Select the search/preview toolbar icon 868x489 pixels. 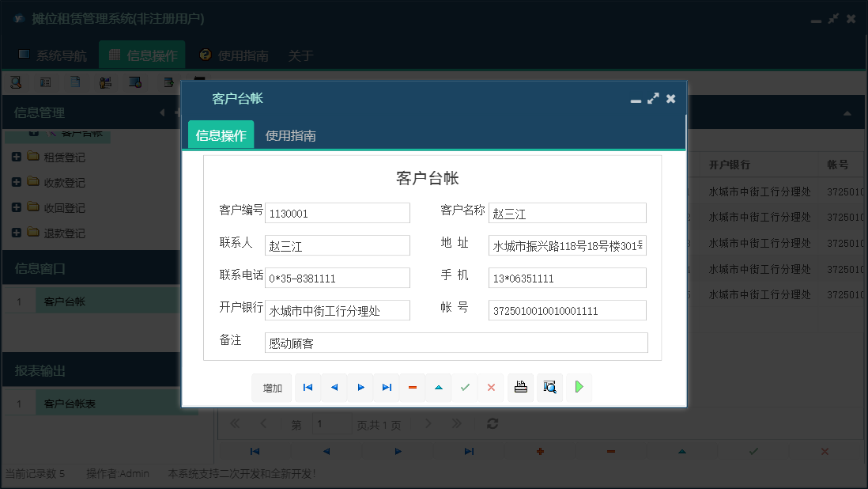(16, 81)
